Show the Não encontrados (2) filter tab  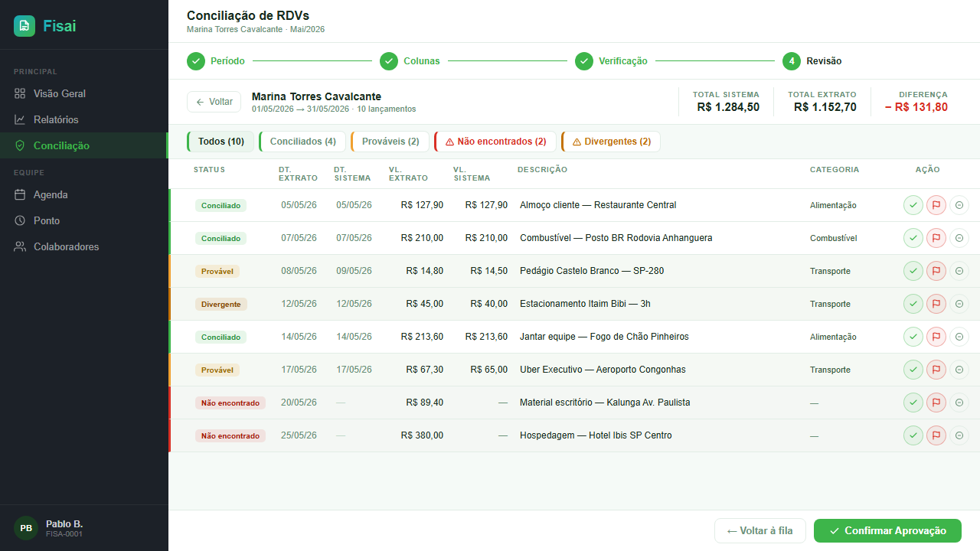point(495,142)
